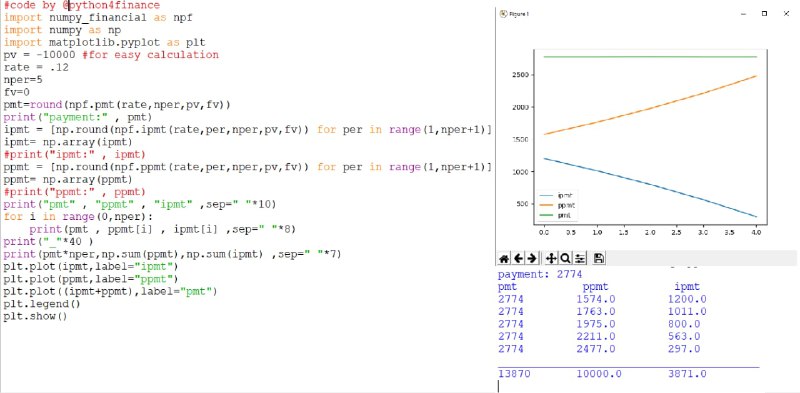Image resolution: width=800 pixels, height=393 pixels.
Task: Click the Figure 1 window icon
Action: (503, 14)
